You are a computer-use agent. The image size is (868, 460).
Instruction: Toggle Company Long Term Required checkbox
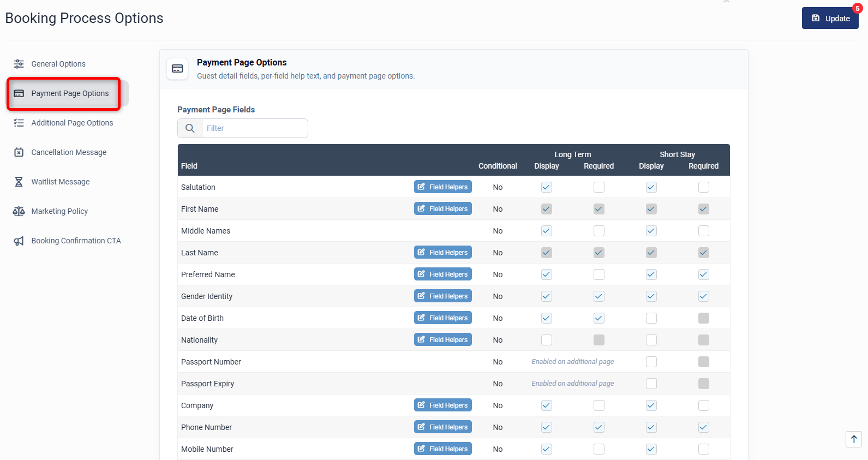point(599,405)
